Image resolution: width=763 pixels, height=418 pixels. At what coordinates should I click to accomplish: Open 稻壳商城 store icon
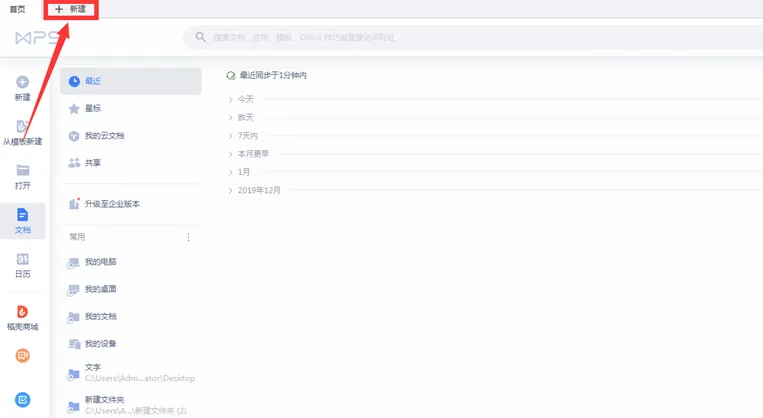coord(22,311)
